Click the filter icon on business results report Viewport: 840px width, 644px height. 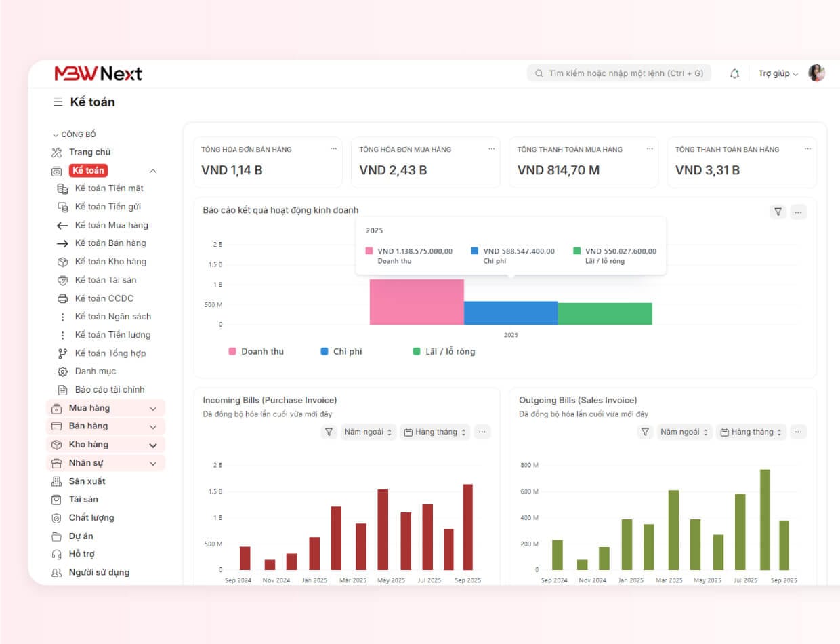(778, 212)
